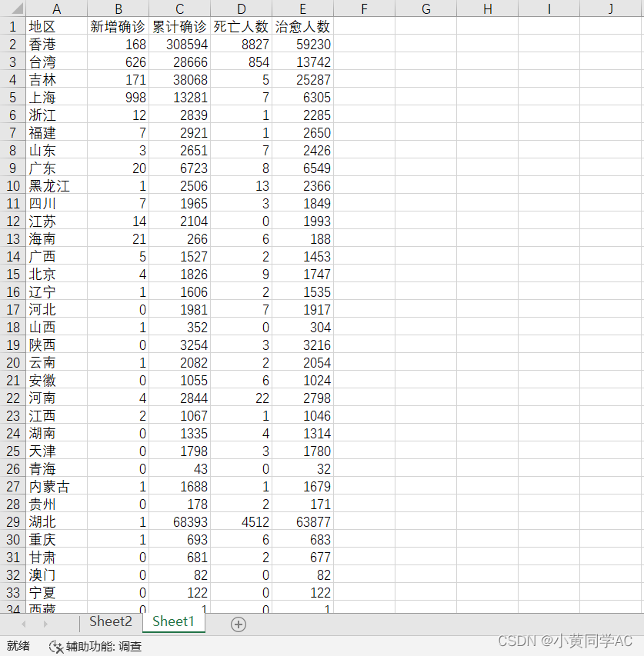The height and width of the screenshot is (656, 644).
Task: Select the 重庆 cell
Action: 56,540
